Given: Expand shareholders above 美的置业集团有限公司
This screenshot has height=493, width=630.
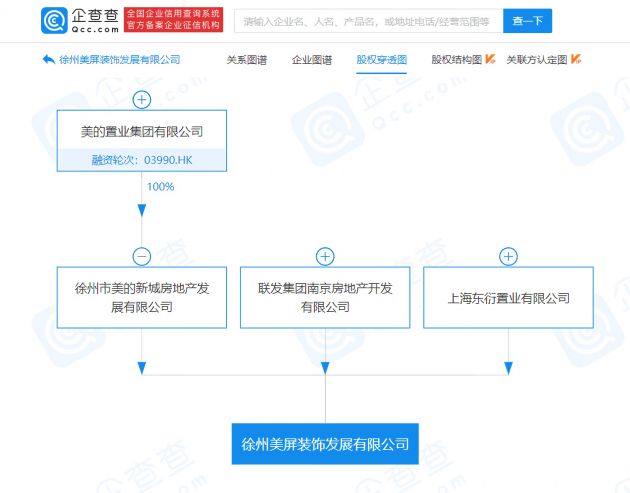Looking at the screenshot, I should coord(142,100).
